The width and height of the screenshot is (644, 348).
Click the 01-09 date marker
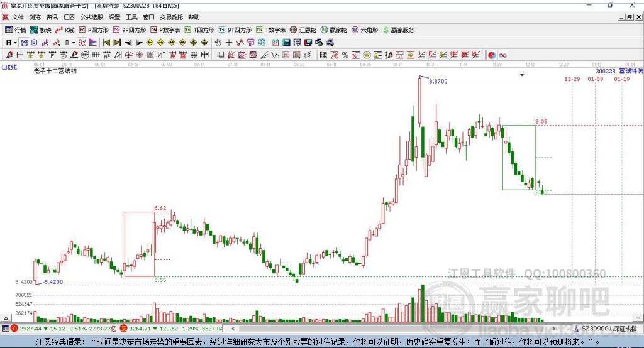[596, 79]
